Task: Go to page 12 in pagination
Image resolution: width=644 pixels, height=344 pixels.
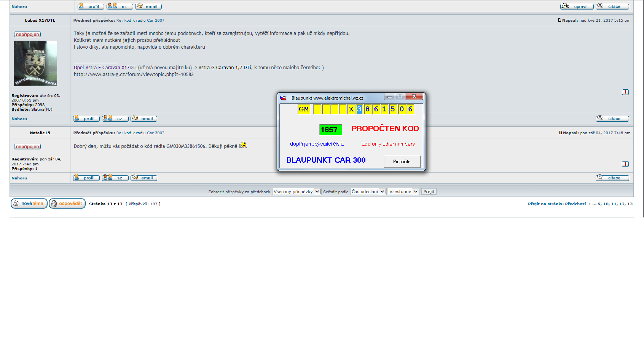Action: [x=622, y=204]
